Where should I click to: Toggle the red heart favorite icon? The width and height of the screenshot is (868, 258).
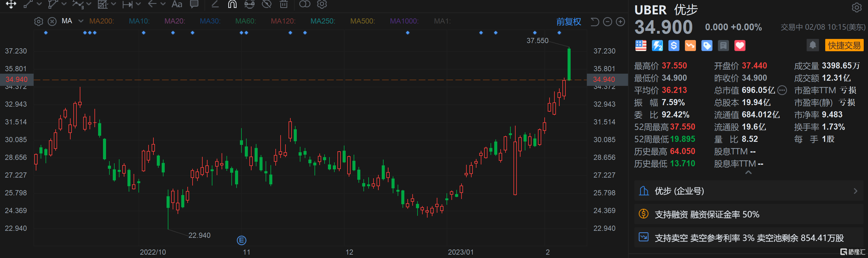[740, 46]
